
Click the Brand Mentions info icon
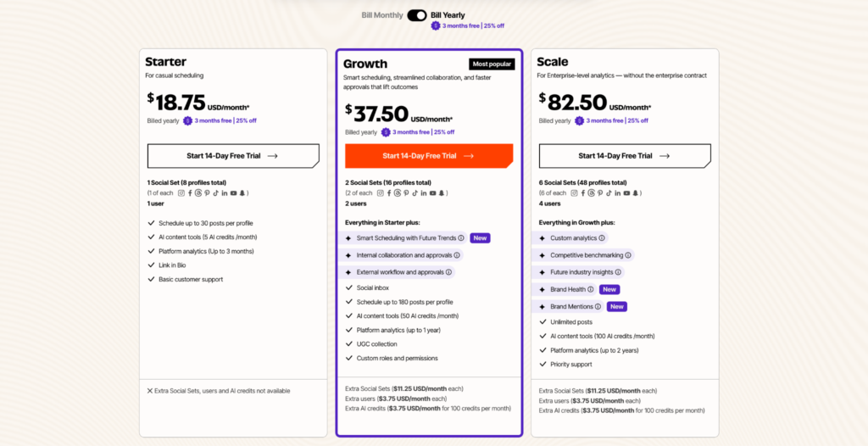pyautogui.click(x=598, y=306)
